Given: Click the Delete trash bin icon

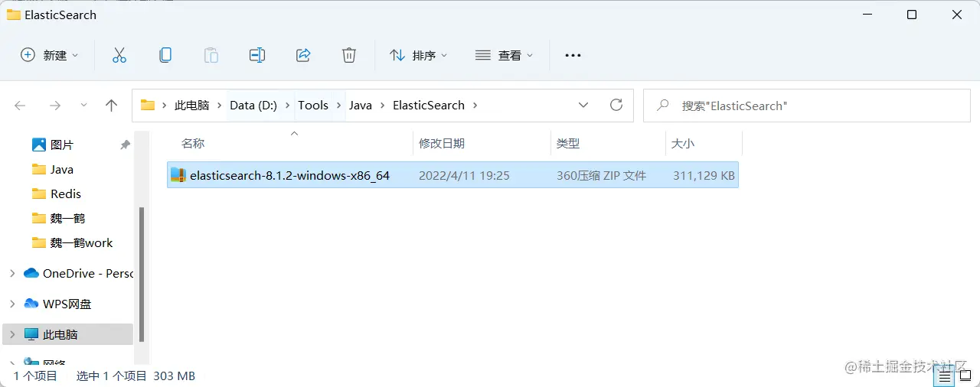Looking at the screenshot, I should click(x=349, y=55).
